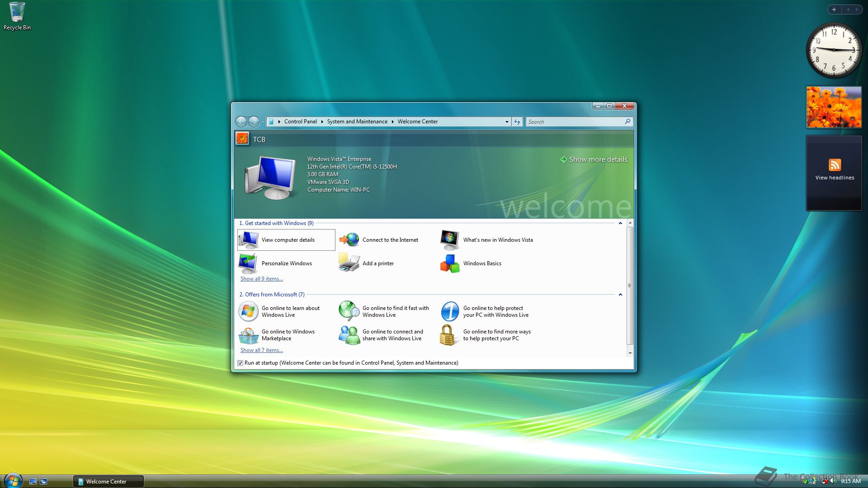Click Show Desktop quick launch icon
This screenshot has height=488, width=868.
coord(33,482)
